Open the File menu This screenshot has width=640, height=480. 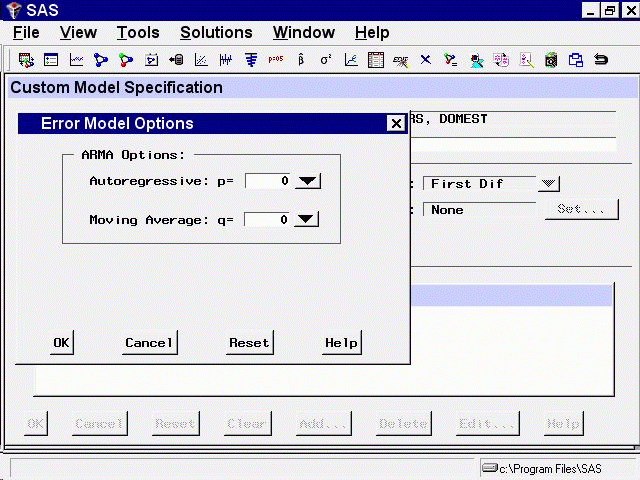(x=26, y=33)
